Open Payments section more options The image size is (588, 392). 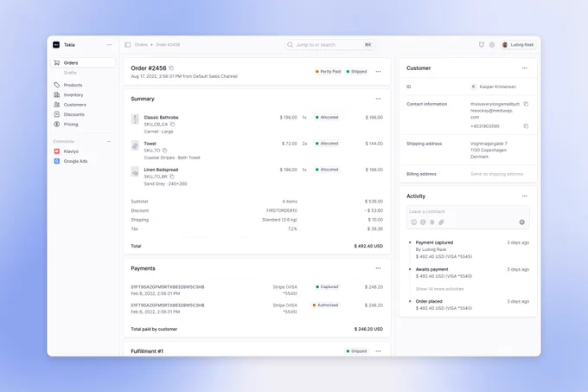tap(378, 268)
